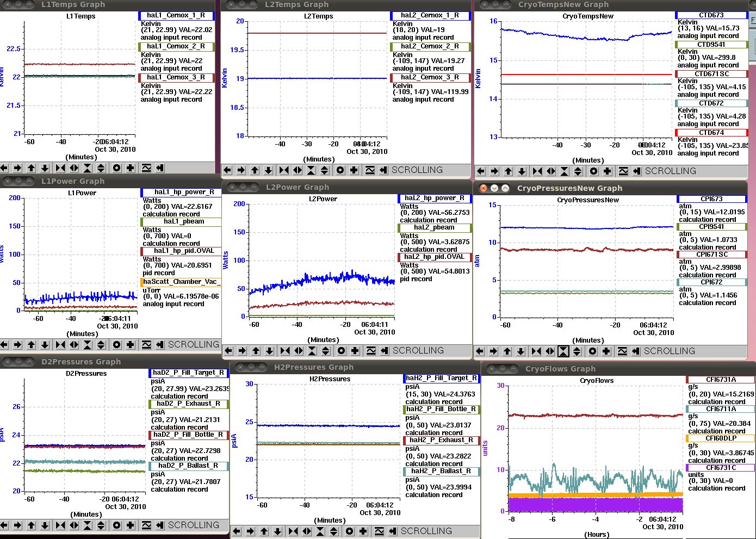Click red CTD674 legend label
The width and height of the screenshot is (756, 539).
[x=711, y=133]
